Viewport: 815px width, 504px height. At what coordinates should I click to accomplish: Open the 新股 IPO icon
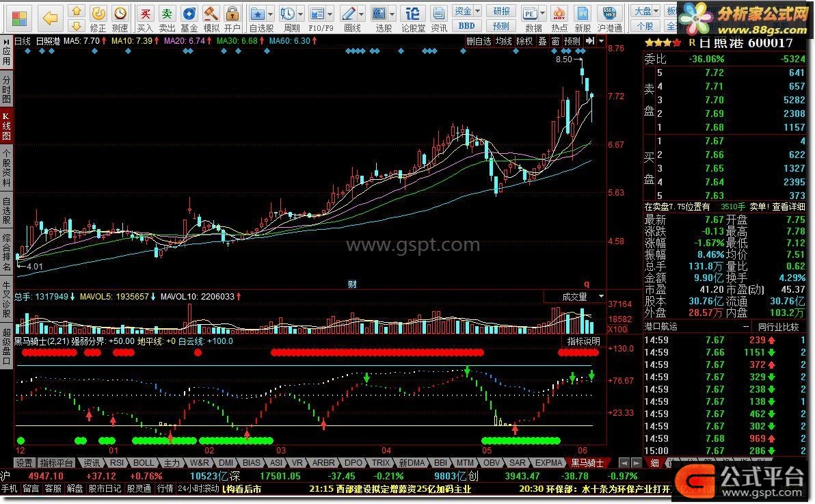pos(583,18)
